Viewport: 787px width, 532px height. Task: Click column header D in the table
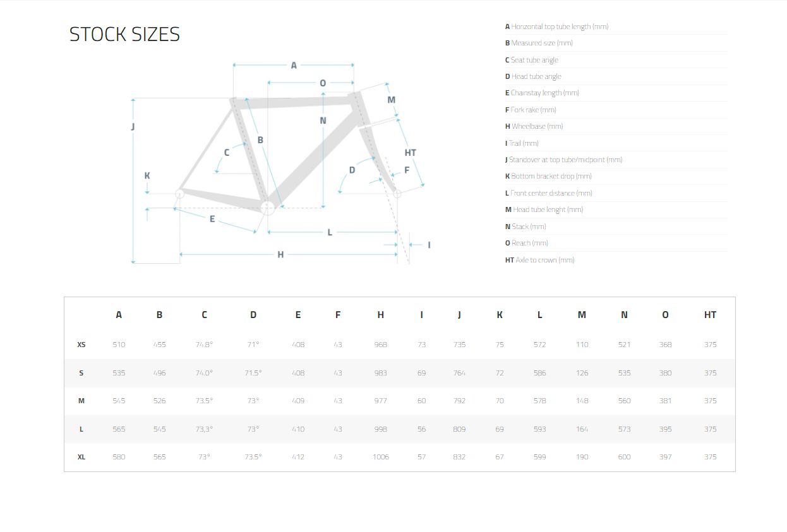(x=253, y=314)
